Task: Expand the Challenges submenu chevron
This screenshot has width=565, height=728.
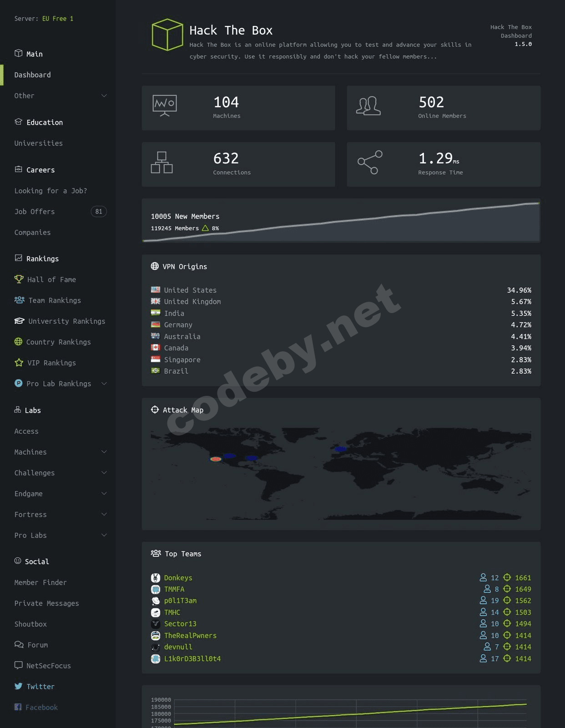Action: 104,473
